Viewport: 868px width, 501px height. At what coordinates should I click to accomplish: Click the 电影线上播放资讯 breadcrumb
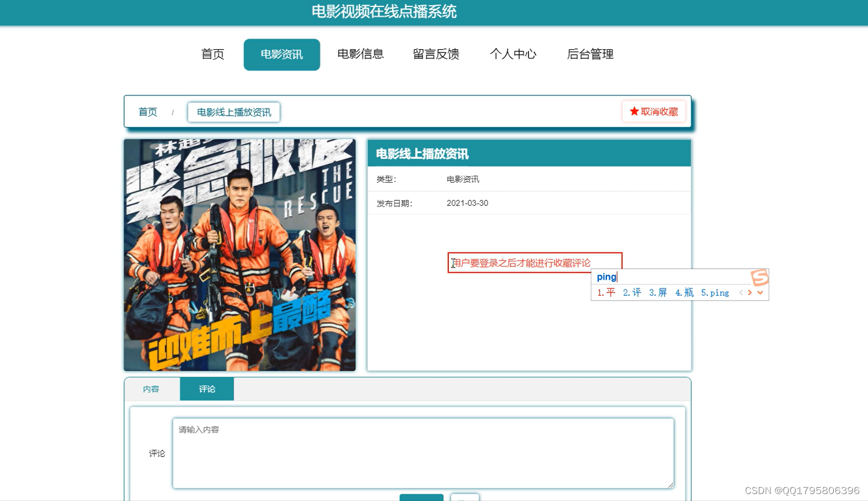pyautogui.click(x=234, y=112)
